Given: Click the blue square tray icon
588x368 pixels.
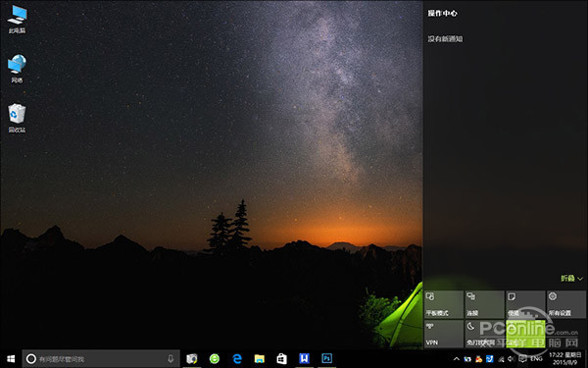Looking at the screenshot, I should pyautogui.click(x=490, y=359).
